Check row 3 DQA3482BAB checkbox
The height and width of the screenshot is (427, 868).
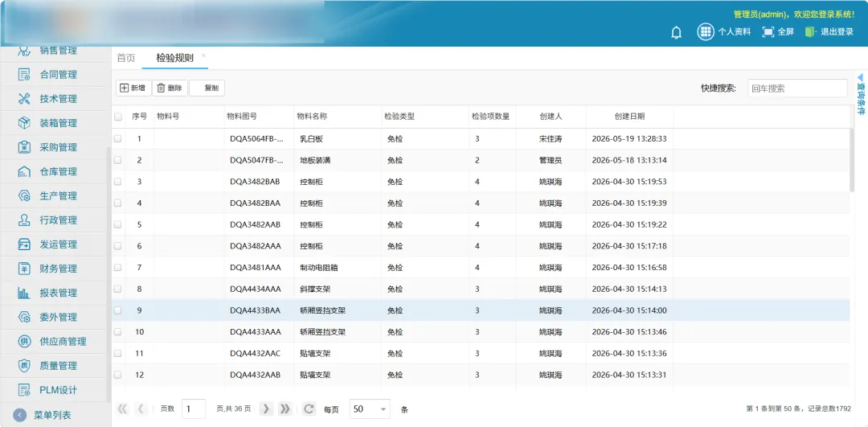118,182
